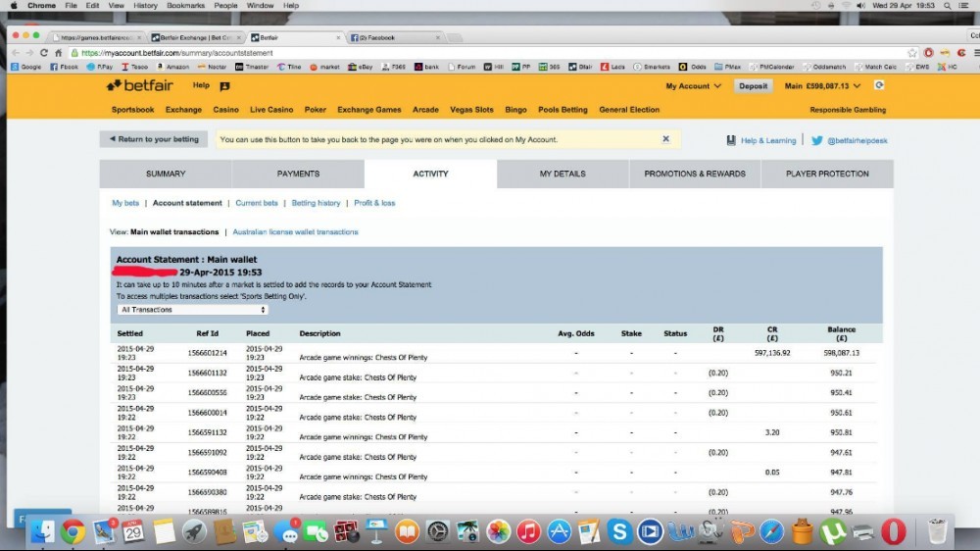Reload the page in Chrome
This screenshot has height=551, width=980.
[x=44, y=53]
